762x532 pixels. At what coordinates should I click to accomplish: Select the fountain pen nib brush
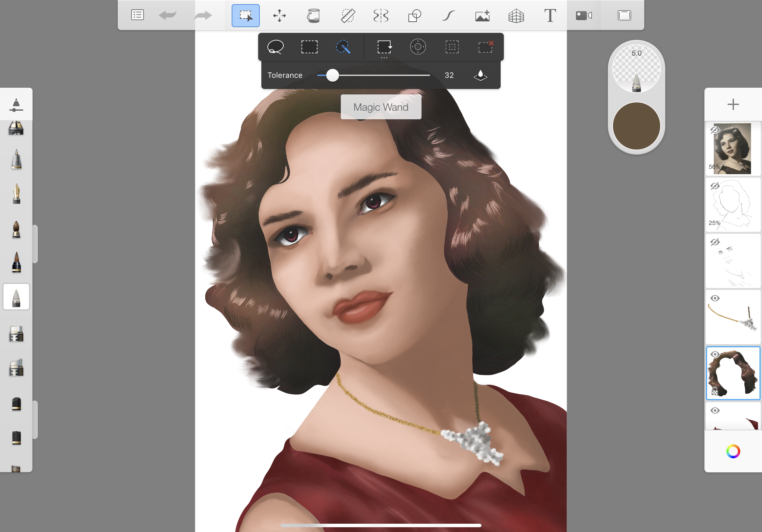[x=16, y=194]
